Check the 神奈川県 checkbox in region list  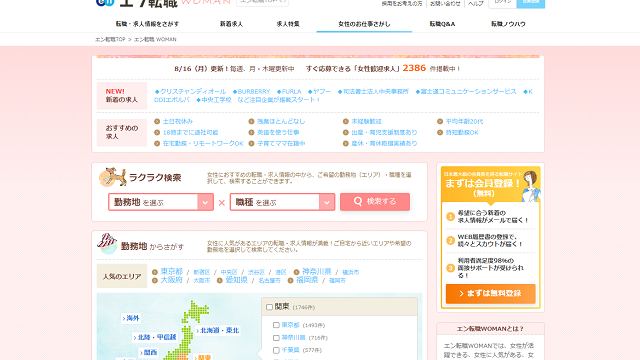276,338
